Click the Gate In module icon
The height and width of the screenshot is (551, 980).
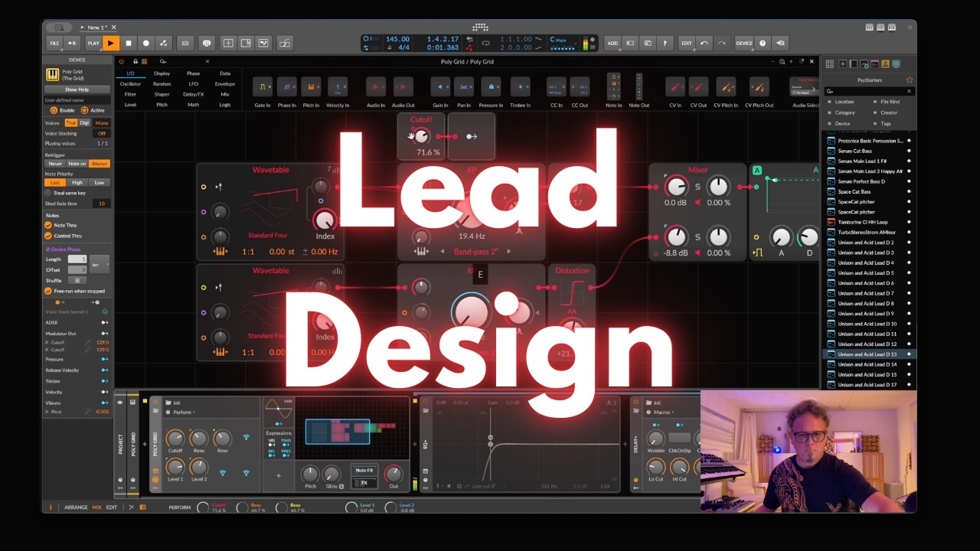[263, 86]
